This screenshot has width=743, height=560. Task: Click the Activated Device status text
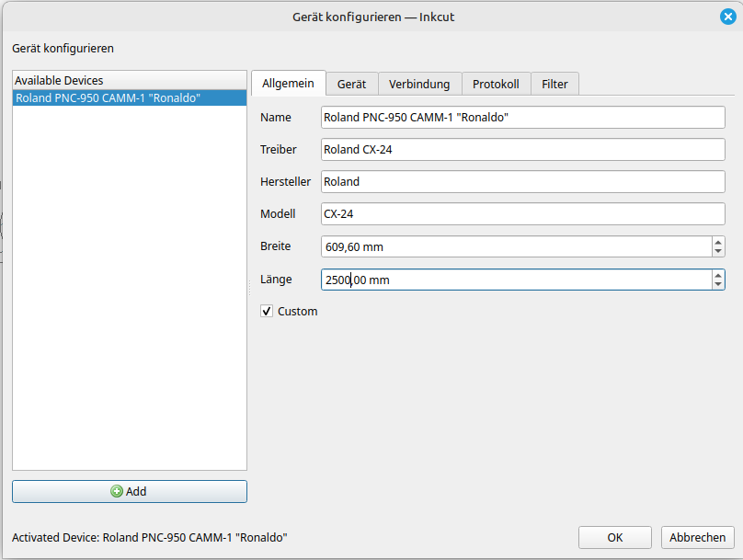(150, 538)
